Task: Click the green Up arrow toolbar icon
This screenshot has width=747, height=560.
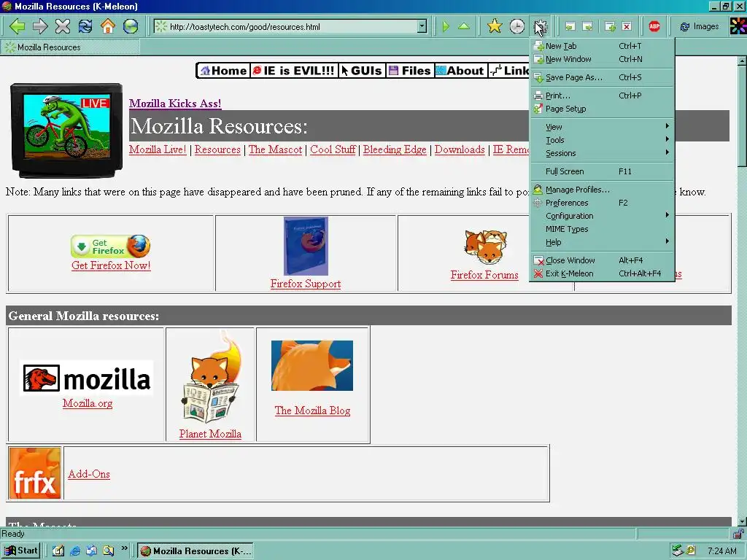Action: pyautogui.click(x=463, y=27)
